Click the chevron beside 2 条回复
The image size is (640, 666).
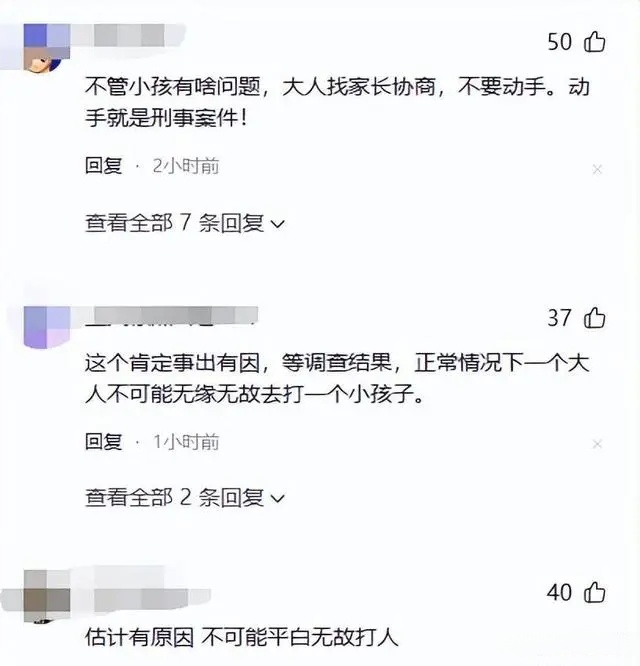(277, 498)
